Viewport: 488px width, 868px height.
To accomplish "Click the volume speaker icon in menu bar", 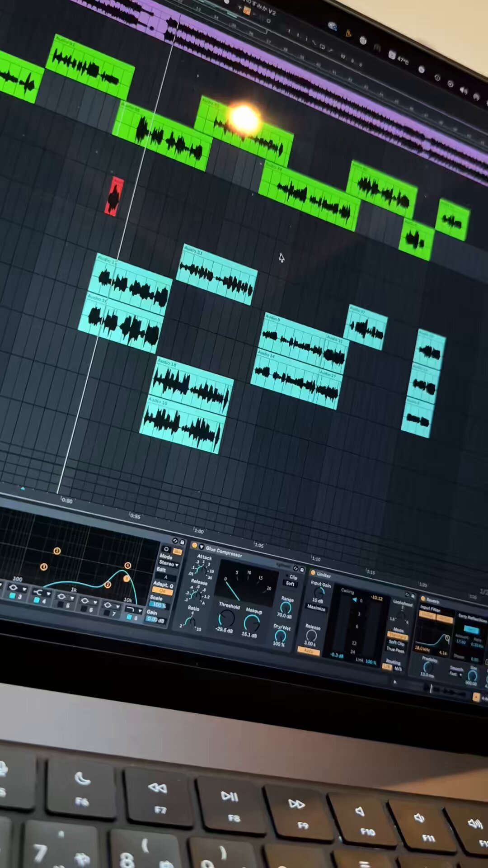I will (464, 90).
